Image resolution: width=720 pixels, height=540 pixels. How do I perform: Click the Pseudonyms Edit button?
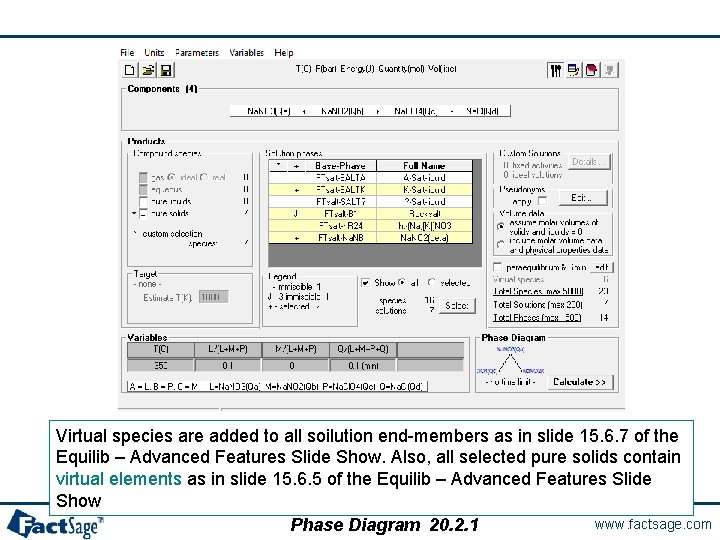tap(583, 198)
